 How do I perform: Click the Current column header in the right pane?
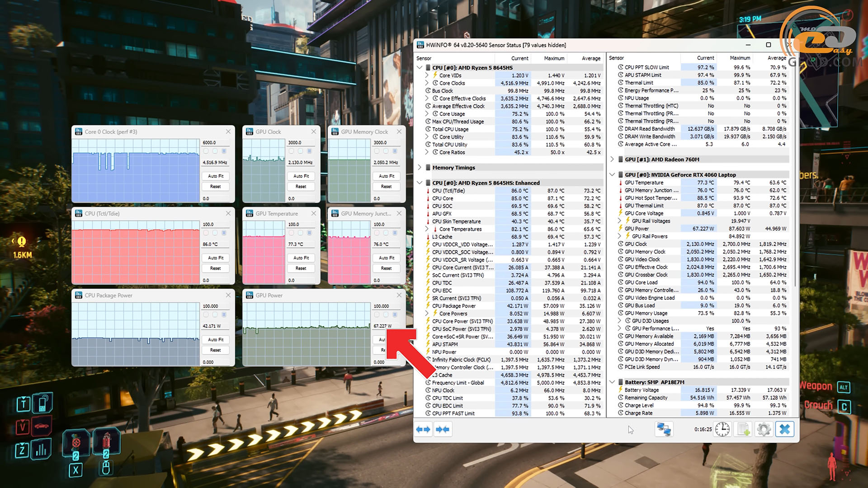698,58
